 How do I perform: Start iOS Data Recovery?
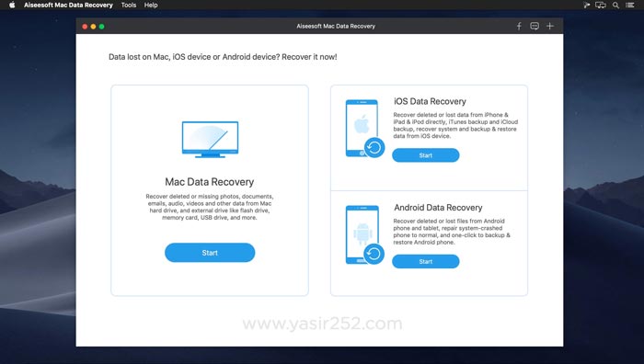[425, 155]
